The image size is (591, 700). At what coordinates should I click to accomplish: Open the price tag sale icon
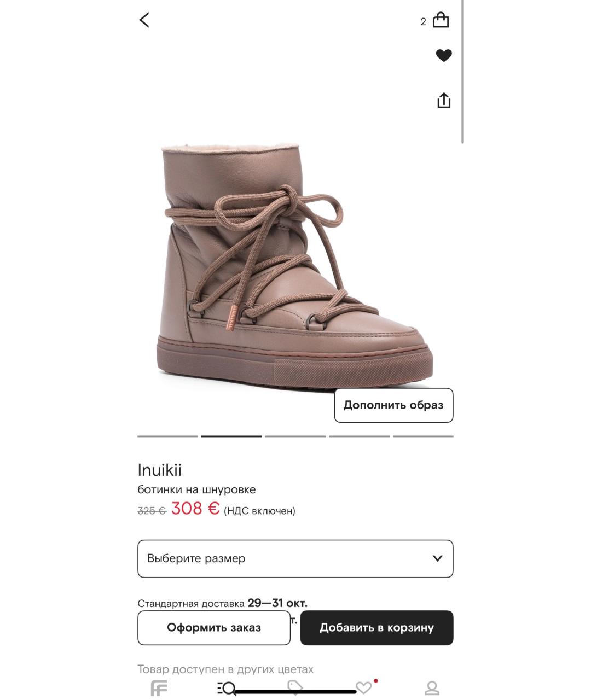tap(295, 687)
